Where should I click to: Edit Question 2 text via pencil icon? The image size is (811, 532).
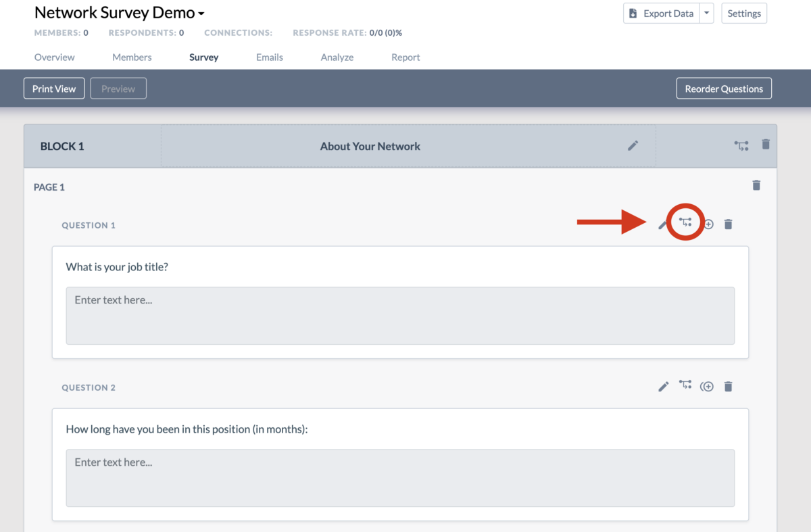(x=663, y=386)
